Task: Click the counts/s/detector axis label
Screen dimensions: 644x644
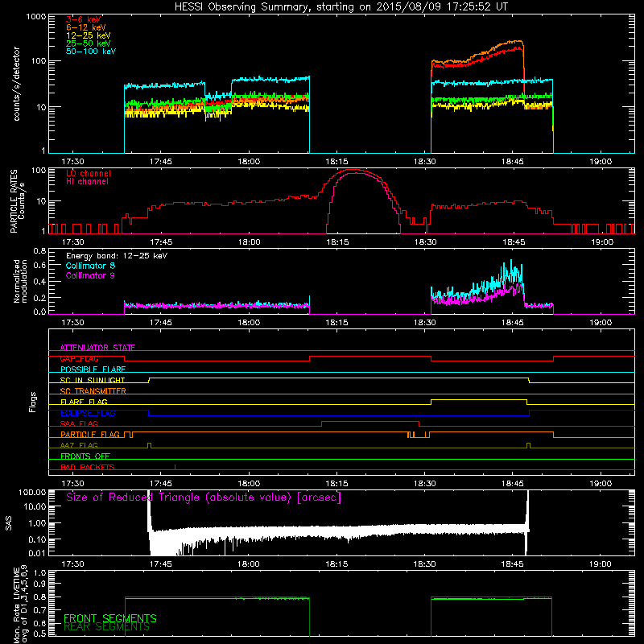Action: coord(16,84)
